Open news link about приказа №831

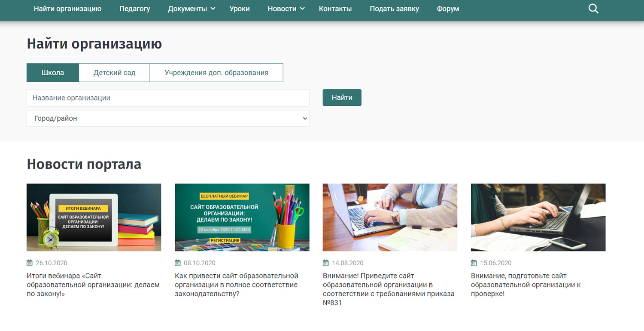388,289
